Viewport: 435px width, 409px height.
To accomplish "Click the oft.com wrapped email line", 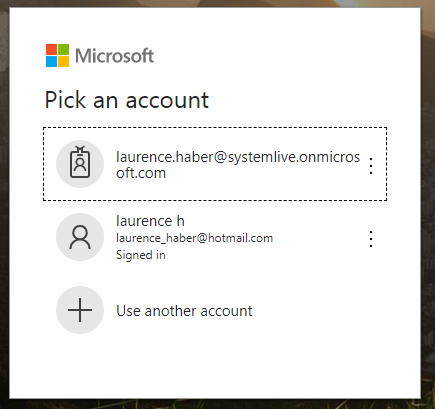I will (141, 173).
